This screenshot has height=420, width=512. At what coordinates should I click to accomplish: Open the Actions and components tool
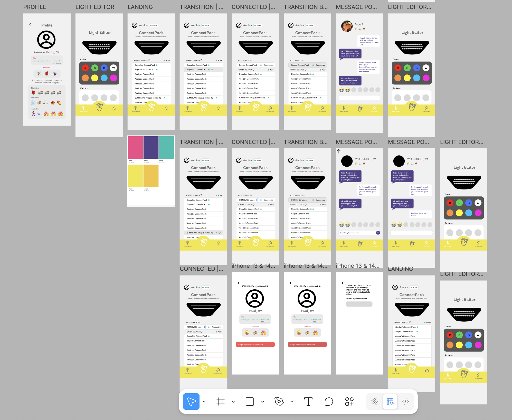click(x=349, y=402)
